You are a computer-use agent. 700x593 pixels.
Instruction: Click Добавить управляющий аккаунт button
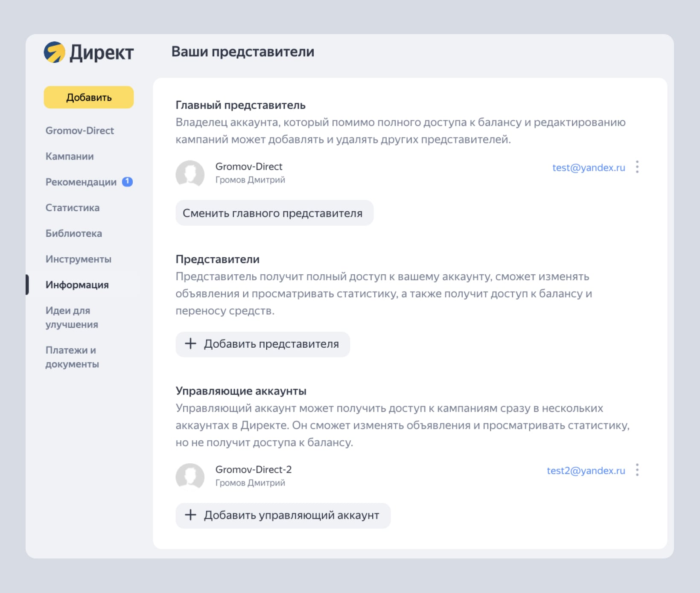click(x=283, y=515)
